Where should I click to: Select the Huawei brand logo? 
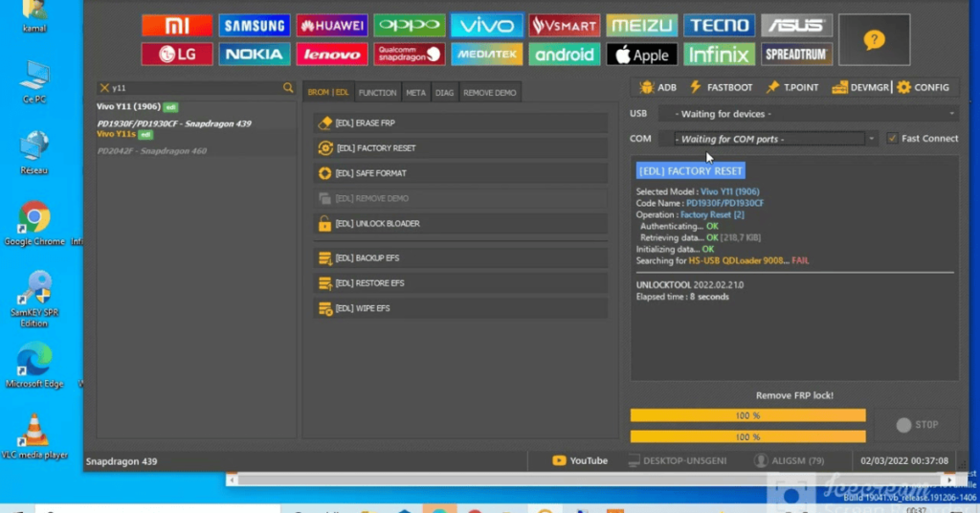click(332, 26)
